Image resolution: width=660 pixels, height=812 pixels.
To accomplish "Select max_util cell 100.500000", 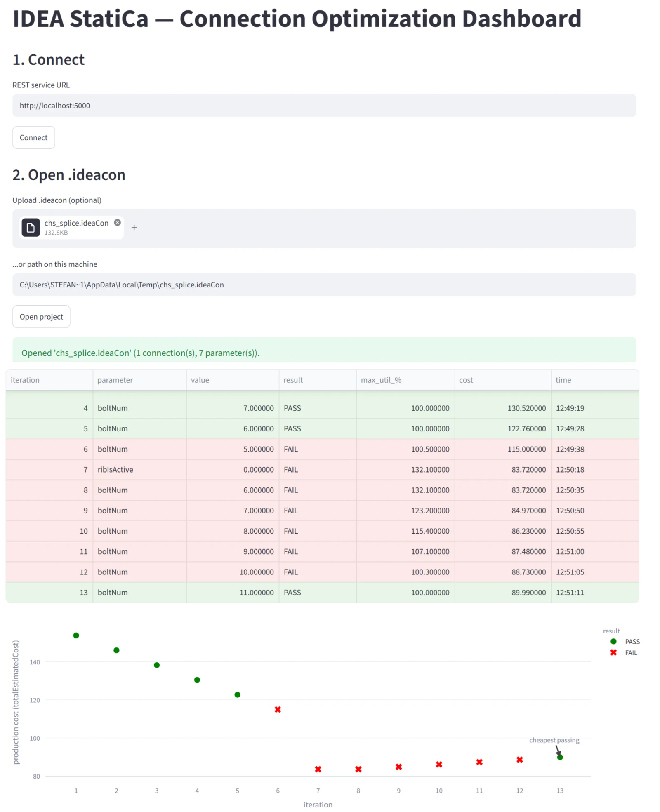I will coord(405,449).
